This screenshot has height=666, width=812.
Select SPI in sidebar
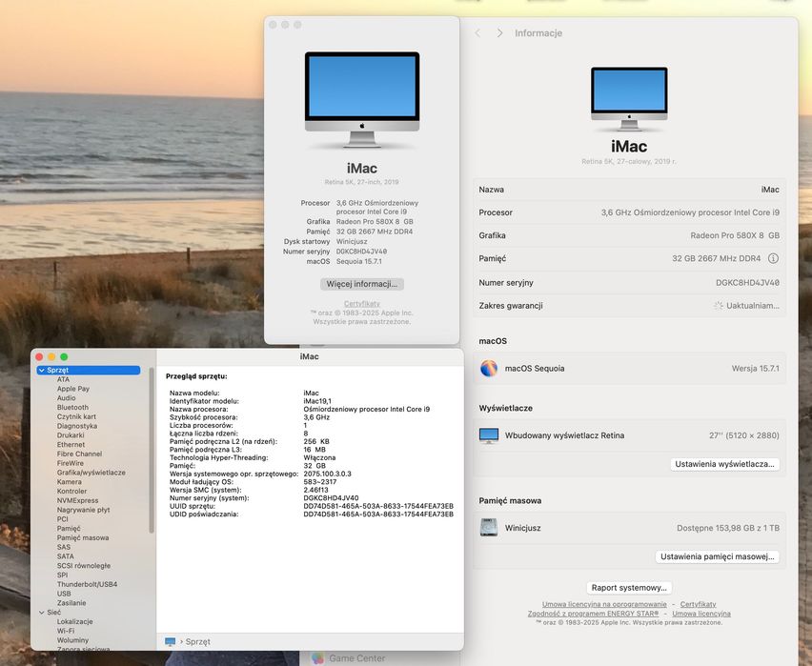tap(62, 575)
